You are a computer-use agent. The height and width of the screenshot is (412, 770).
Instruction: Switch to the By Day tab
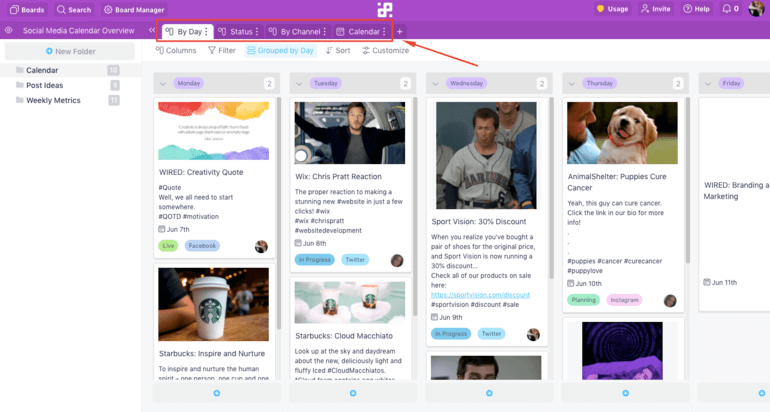[x=184, y=31]
